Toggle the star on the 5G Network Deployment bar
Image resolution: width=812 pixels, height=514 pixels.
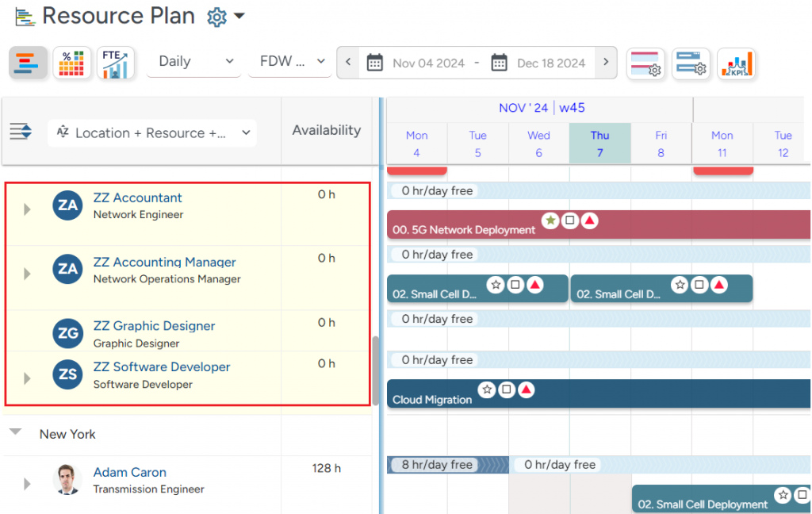tap(550, 221)
